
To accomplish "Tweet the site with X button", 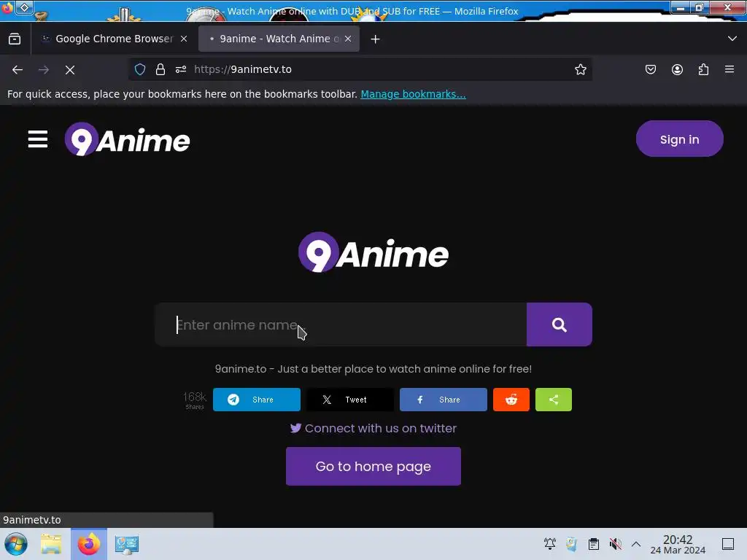I will 349,400.
